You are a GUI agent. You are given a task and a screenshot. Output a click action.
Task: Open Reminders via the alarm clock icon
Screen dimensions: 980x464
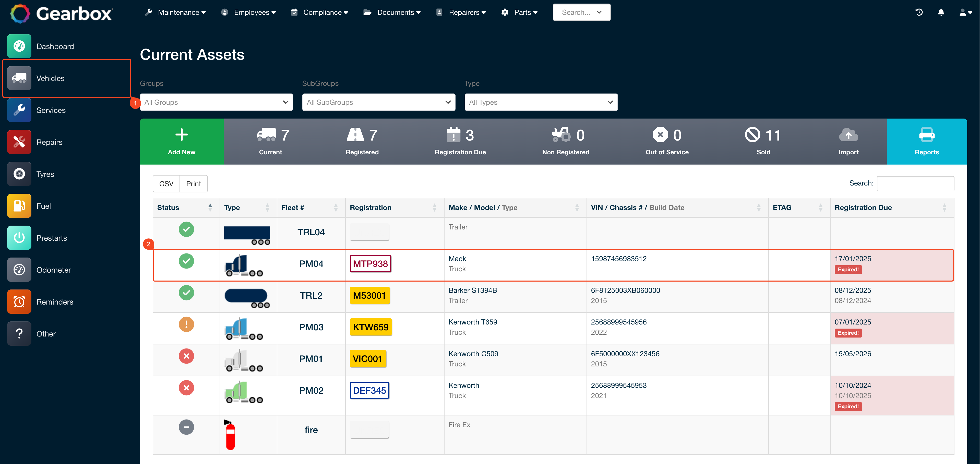(x=19, y=301)
